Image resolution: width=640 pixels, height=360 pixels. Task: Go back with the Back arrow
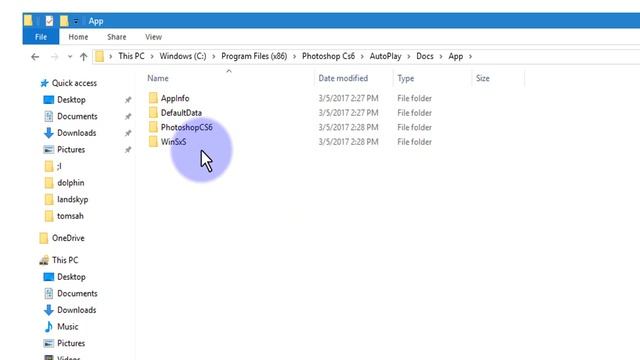pos(35,56)
